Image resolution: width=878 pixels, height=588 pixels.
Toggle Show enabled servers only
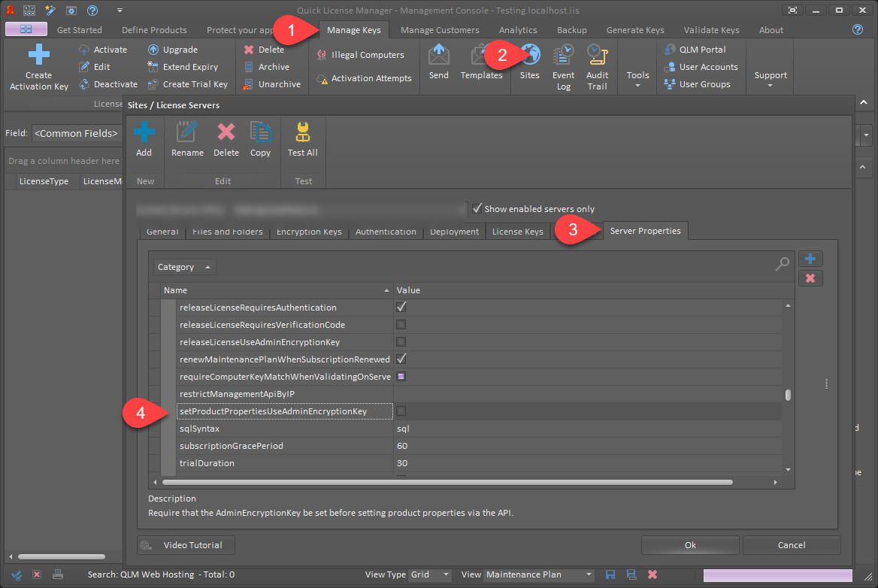[x=477, y=208]
